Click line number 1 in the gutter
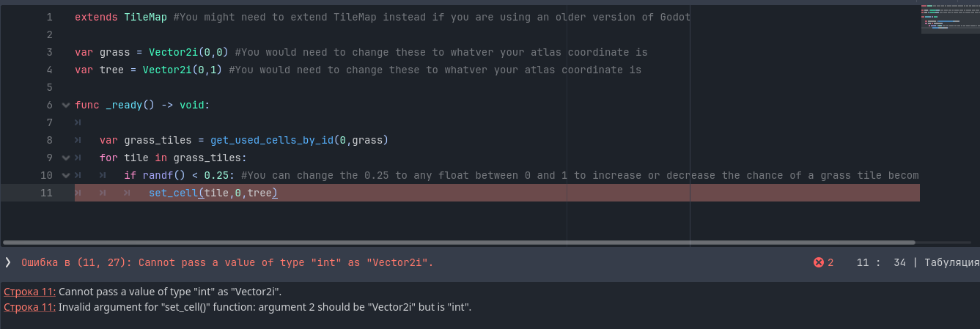Viewport: 980px width, 329px height. [x=49, y=17]
